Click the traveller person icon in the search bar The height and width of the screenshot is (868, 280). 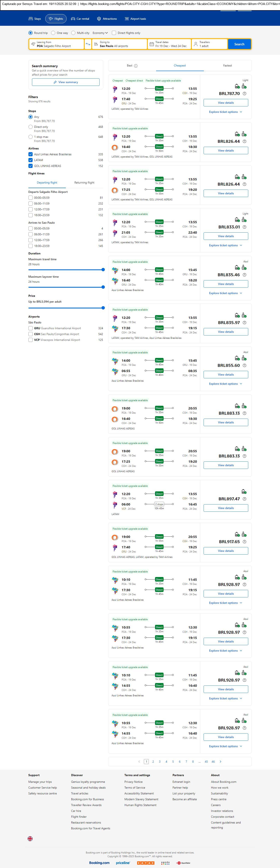pyautogui.click(x=196, y=44)
